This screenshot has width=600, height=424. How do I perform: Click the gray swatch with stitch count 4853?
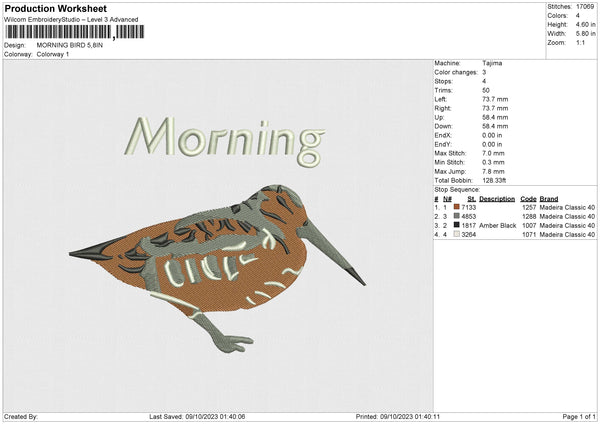pos(457,216)
